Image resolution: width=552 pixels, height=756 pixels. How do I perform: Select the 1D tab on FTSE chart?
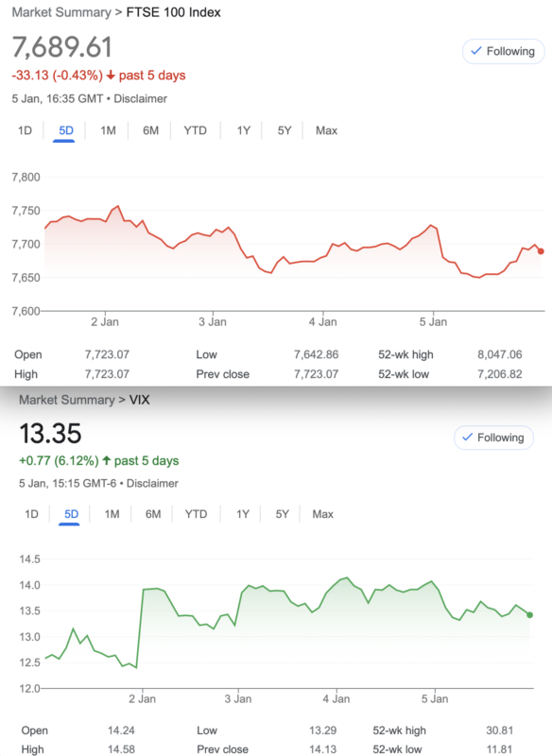(26, 130)
